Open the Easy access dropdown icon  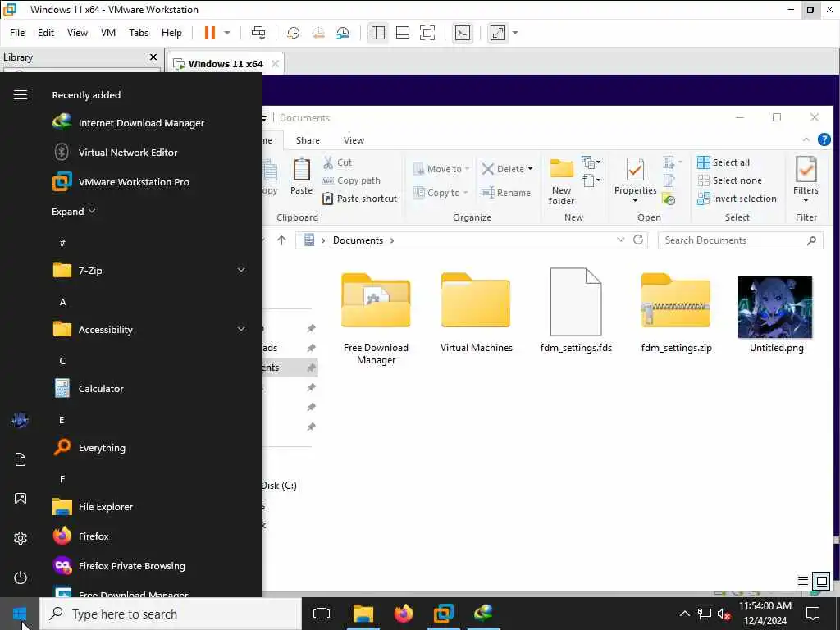pyautogui.click(x=591, y=180)
